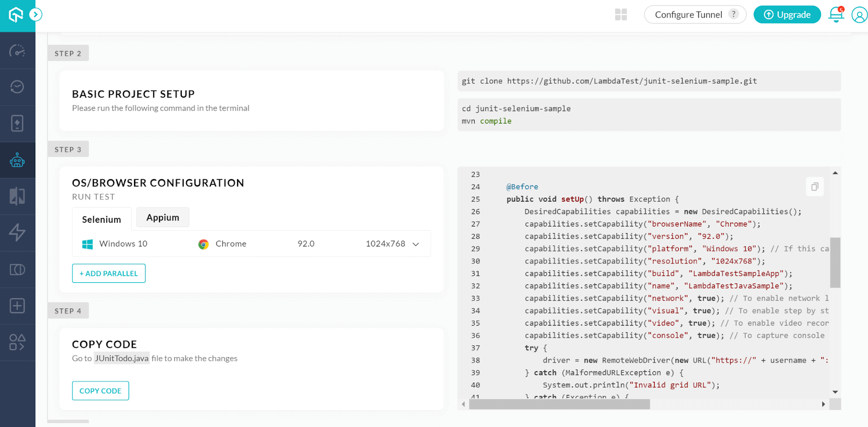Image resolution: width=868 pixels, height=427 pixels.
Task: Expand the Windows 10 Chrome configuration dropdown
Action: 416,244
